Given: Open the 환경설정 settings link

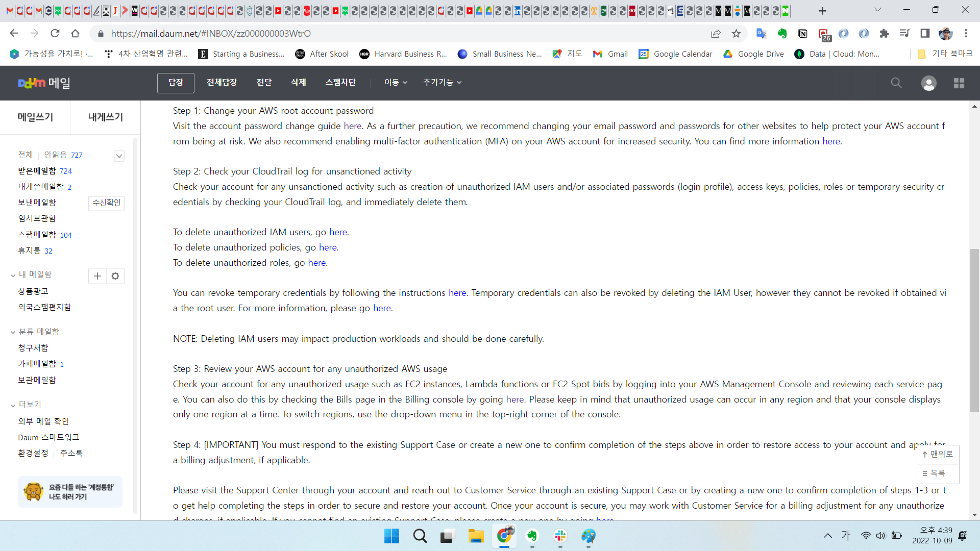Looking at the screenshot, I should point(33,453).
